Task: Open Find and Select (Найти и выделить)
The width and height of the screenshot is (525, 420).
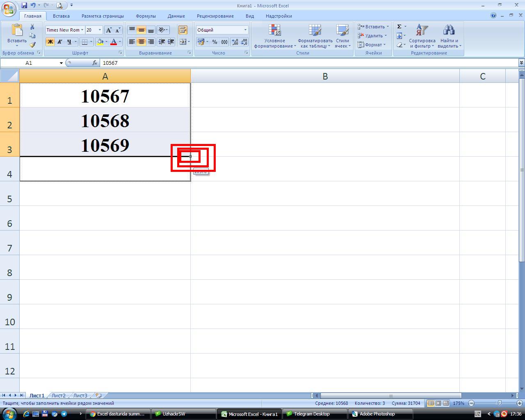Action: [449, 36]
